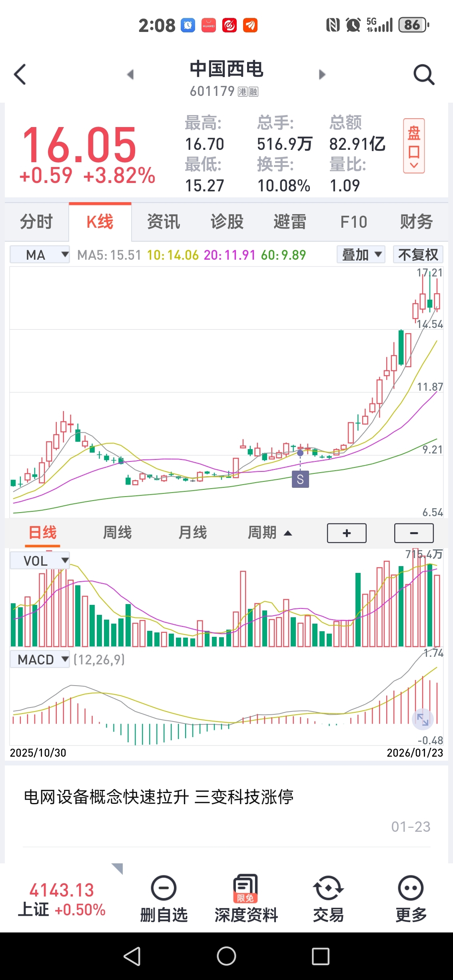Open the 财务 tab
The image size is (453, 980).
click(417, 222)
